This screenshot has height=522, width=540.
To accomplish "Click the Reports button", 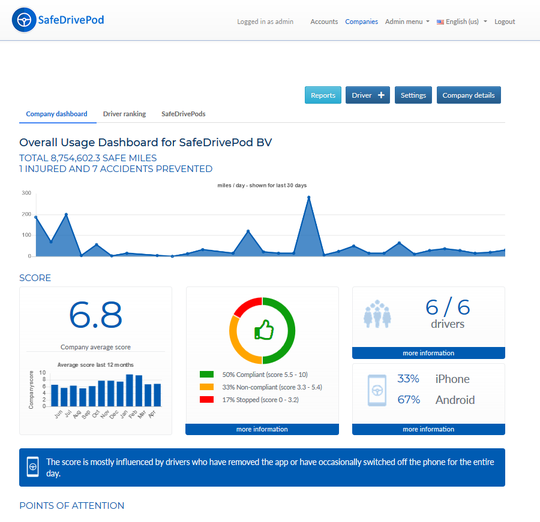I will (323, 95).
